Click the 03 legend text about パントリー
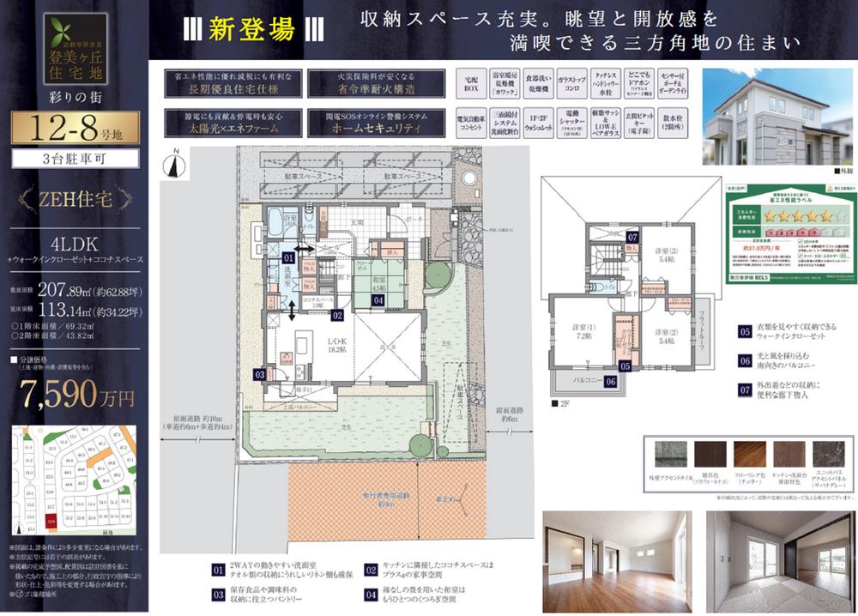 pos(266,595)
